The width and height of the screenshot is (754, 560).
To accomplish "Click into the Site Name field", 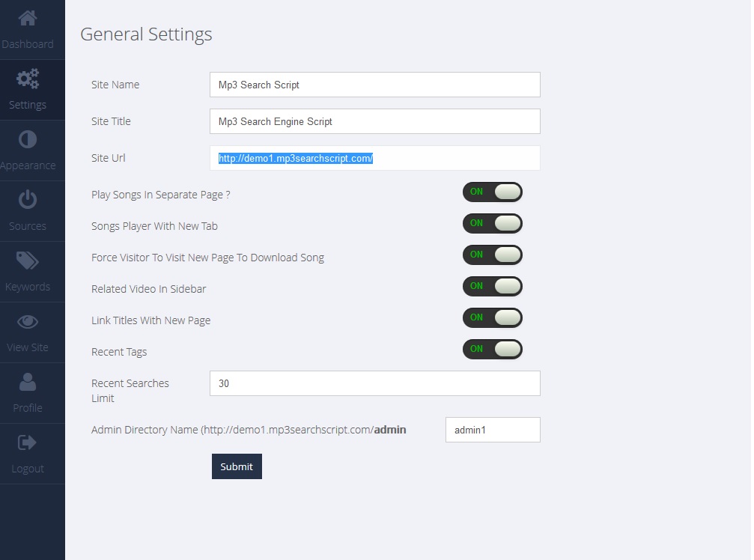I will (374, 85).
